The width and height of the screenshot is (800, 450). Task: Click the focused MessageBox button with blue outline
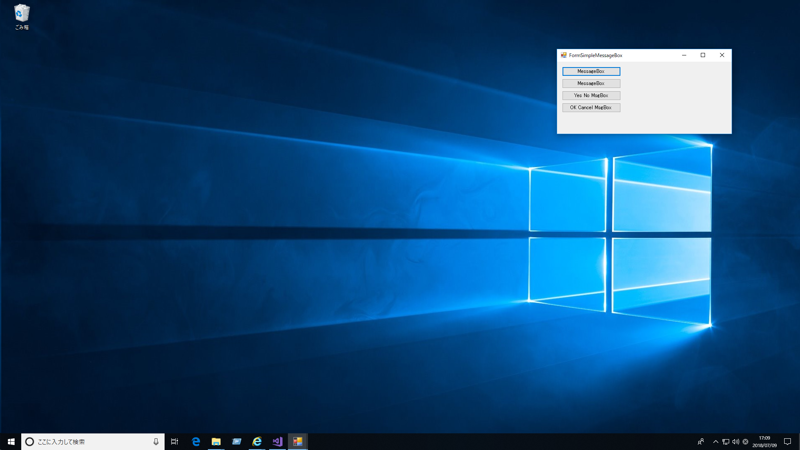[591, 71]
